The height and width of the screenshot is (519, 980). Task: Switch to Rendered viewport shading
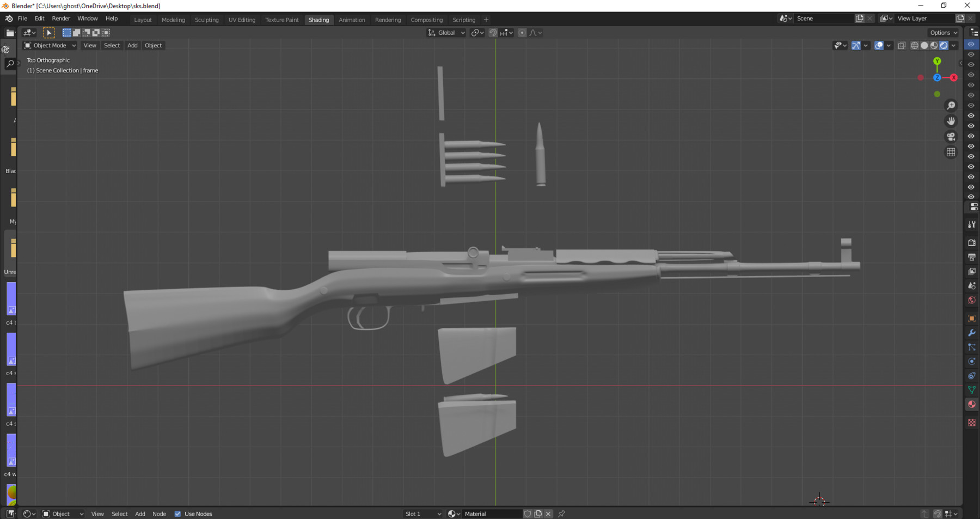point(944,46)
